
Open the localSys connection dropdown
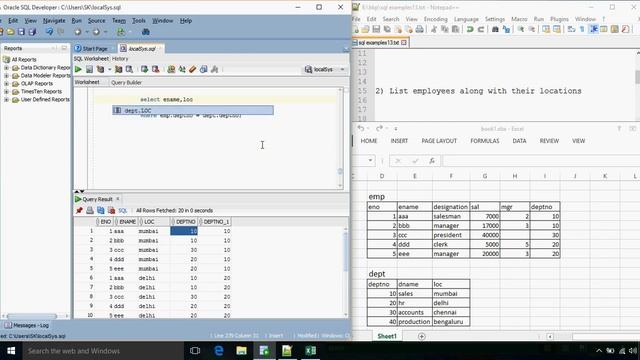(x=342, y=69)
